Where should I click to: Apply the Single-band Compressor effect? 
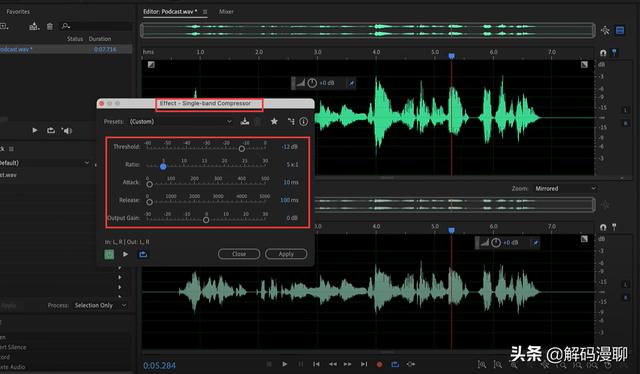pyautogui.click(x=286, y=254)
